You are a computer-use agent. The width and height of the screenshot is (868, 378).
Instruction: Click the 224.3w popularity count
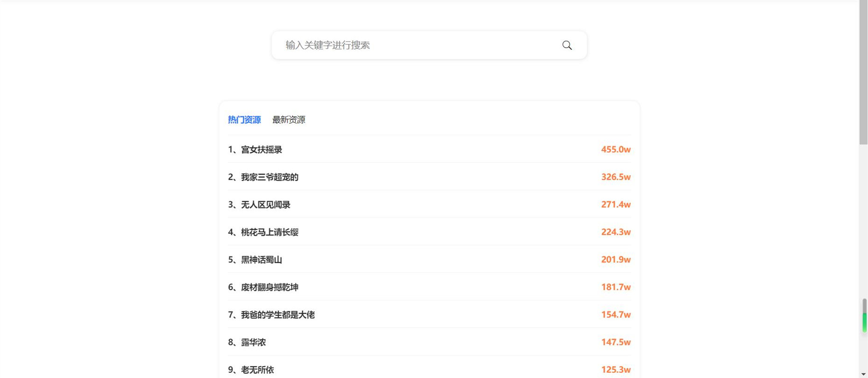[x=616, y=232]
